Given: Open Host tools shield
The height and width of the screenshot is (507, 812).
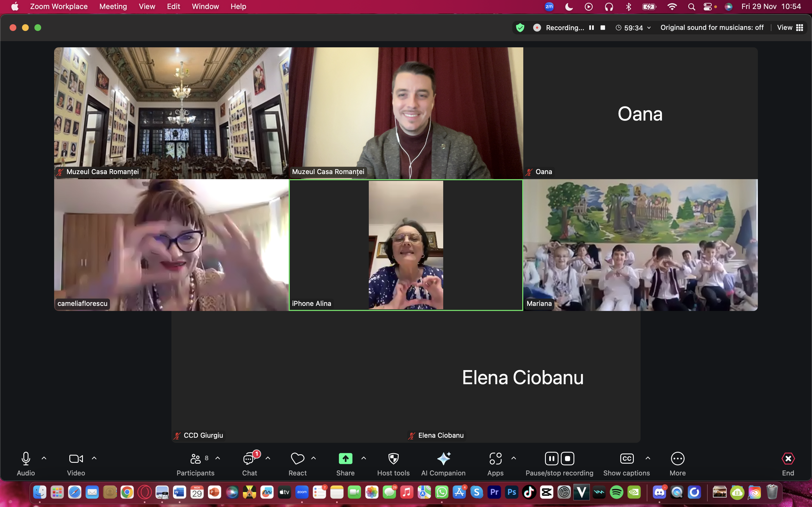Looking at the screenshot, I should (x=393, y=459).
